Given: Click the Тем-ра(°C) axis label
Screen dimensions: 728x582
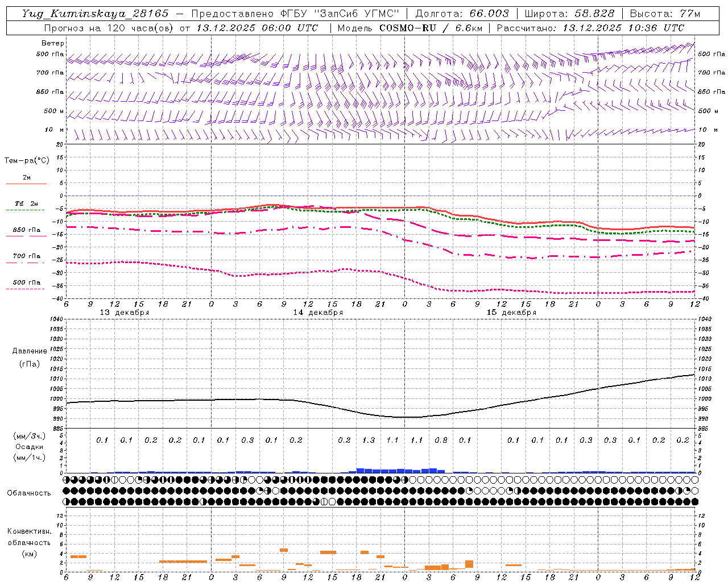Looking at the screenshot, I should (x=27, y=161).
